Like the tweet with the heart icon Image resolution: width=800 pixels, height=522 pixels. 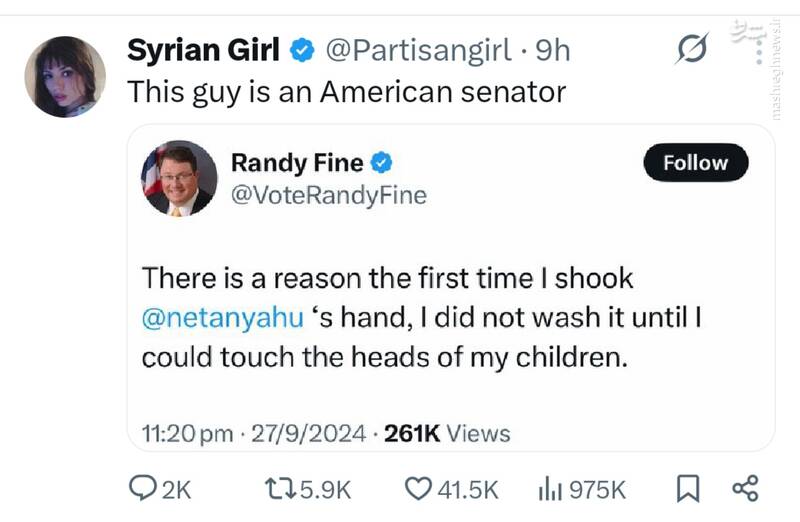point(416,488)
